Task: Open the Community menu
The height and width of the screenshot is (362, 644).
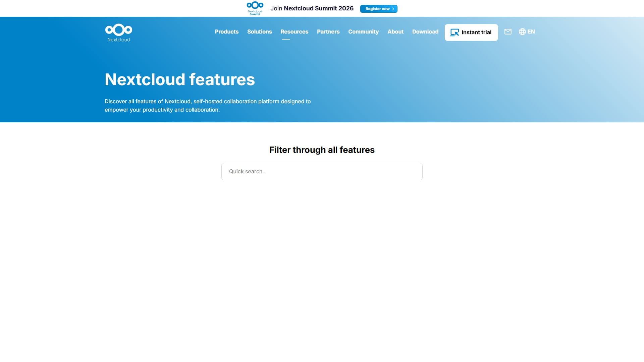Action: (364, 32)
